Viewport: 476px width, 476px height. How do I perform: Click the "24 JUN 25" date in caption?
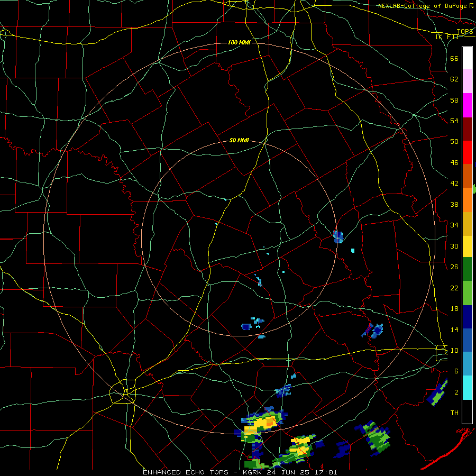coord(289,472)
